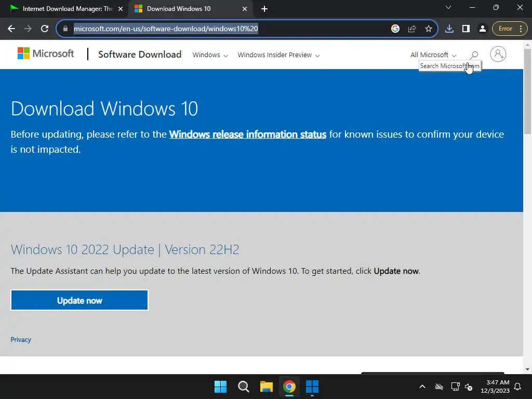Screen dimensions: 532x399
Task: Open the Software Download link
Action: 140,54
